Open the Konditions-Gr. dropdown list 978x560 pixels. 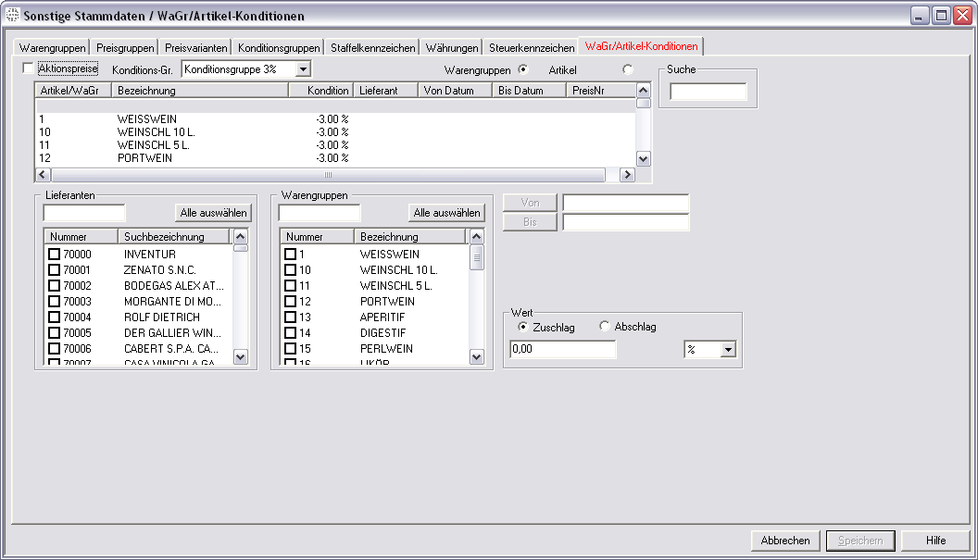[x=302, y=69]
